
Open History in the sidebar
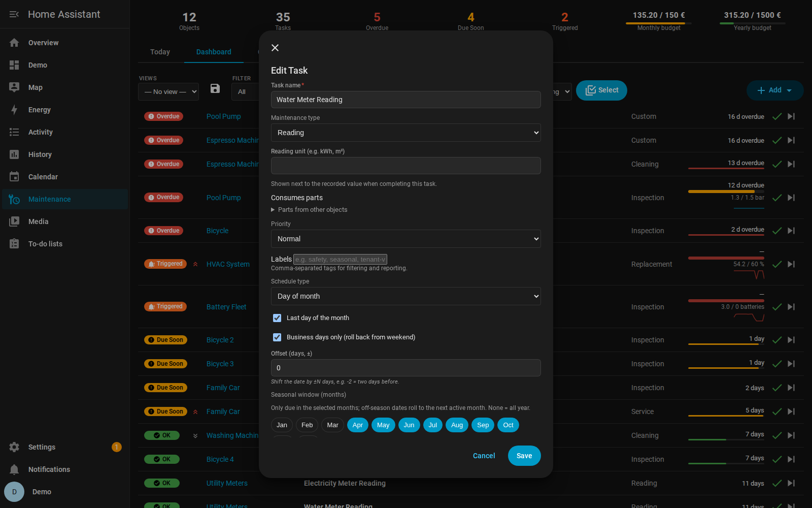pos(65,154)
